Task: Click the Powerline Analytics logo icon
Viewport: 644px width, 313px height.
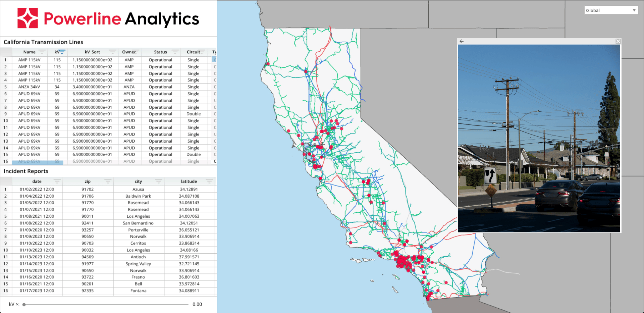Action: tap(28, 18)
